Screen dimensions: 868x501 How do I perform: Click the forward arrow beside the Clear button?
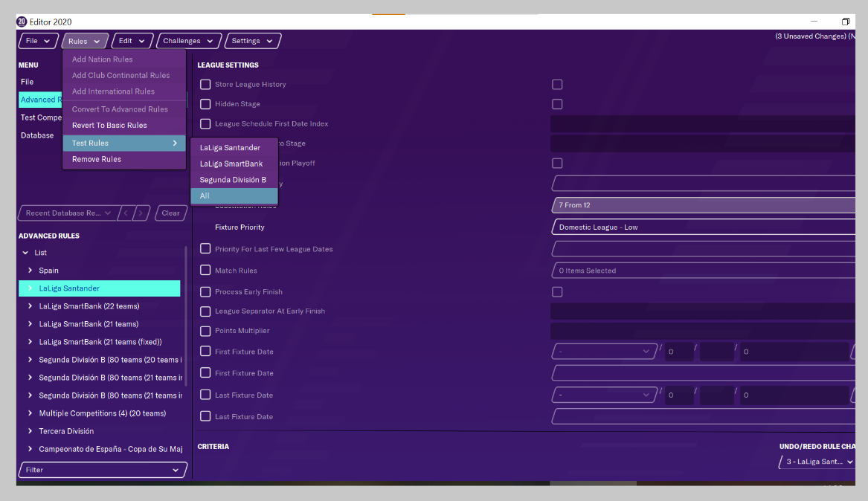[x=143, y=213]
